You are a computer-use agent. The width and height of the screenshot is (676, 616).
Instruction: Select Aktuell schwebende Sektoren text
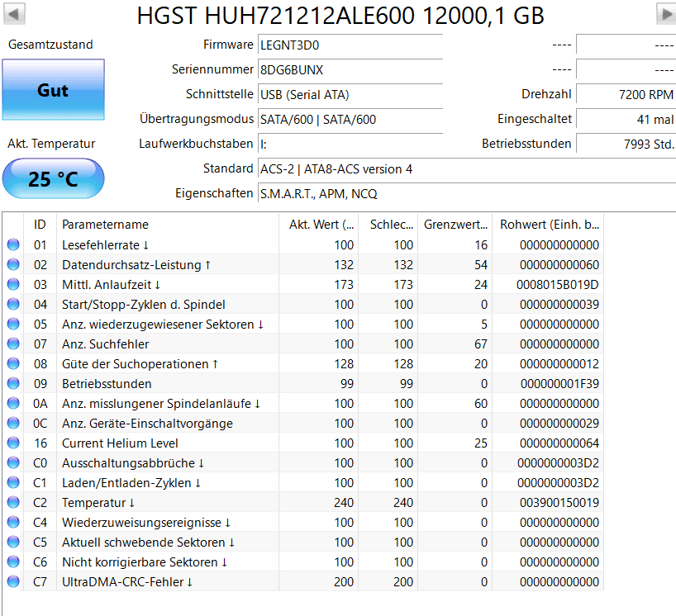pos(148,543)
